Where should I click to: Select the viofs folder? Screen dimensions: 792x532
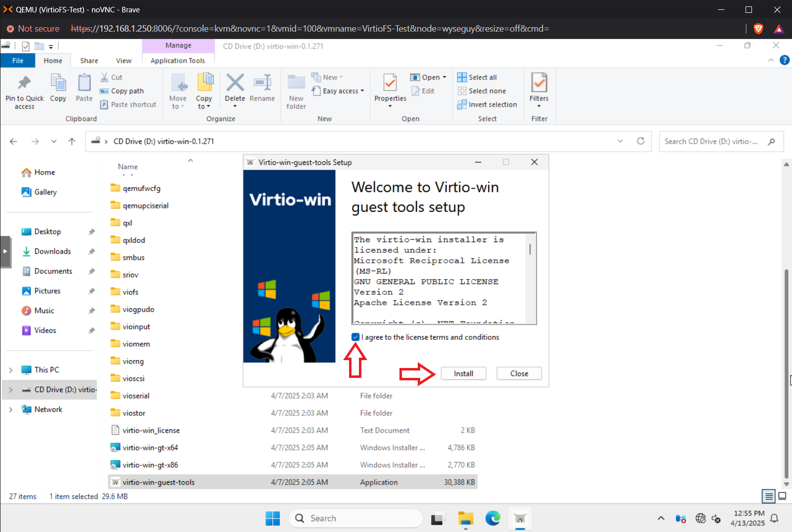131,292
